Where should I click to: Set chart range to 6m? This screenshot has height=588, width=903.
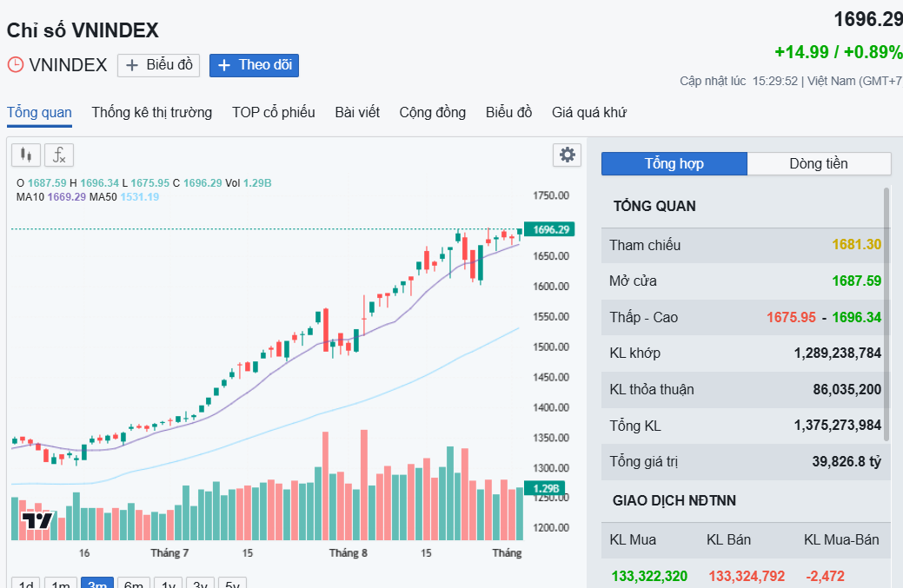(134, 583)
